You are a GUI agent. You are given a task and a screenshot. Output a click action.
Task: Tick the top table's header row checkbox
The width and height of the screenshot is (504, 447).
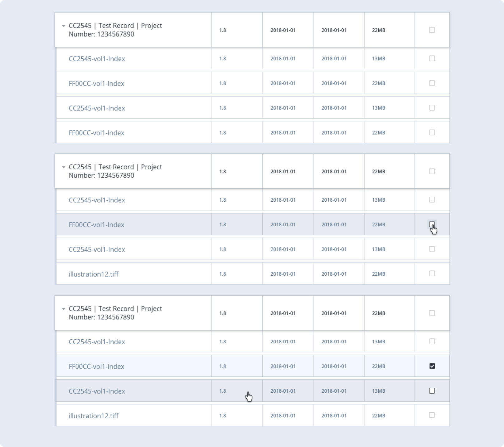coord(432,30)
